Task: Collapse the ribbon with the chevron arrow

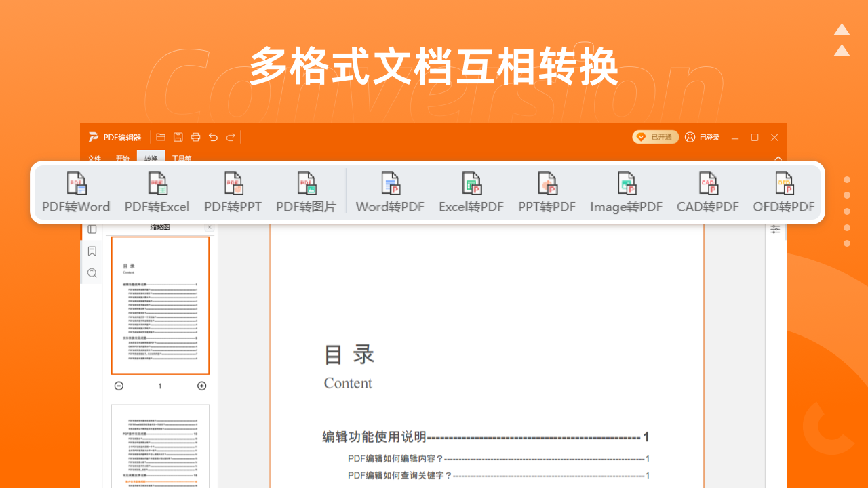Action: click(x=778, y=157)
